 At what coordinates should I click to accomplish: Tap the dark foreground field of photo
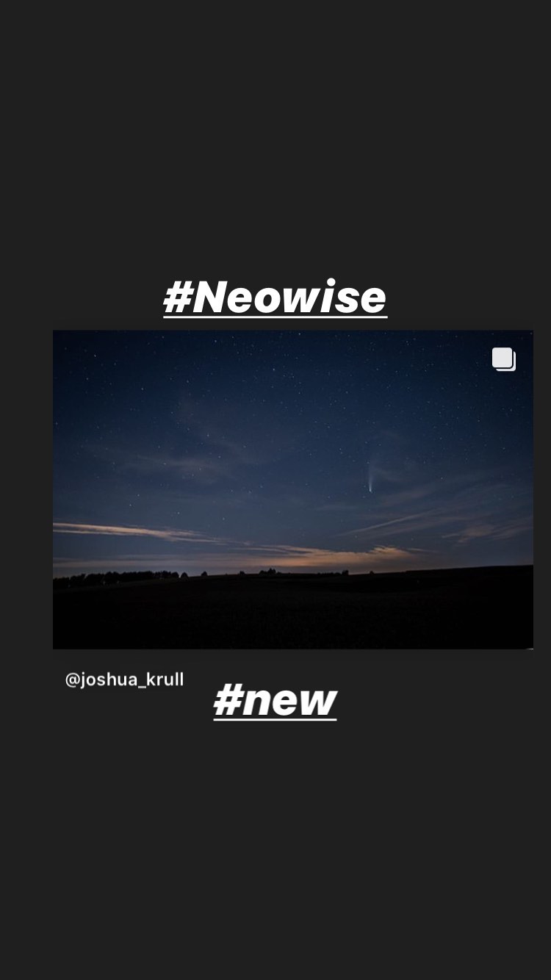click(x=293, y=613)
